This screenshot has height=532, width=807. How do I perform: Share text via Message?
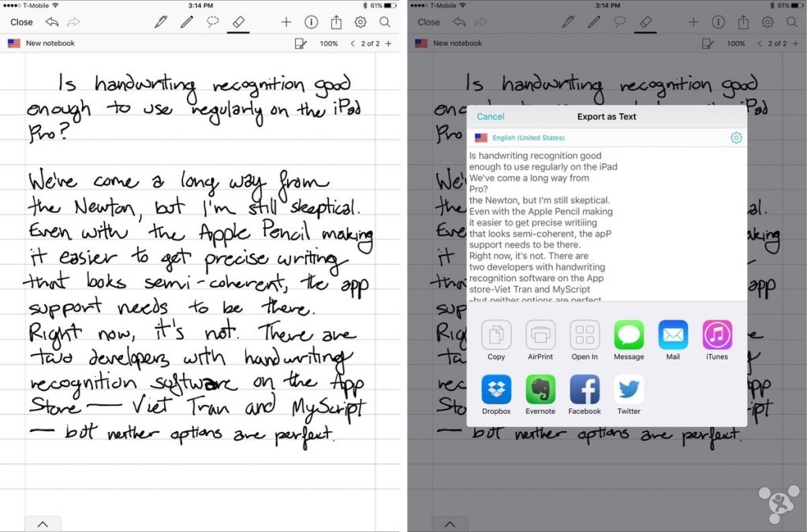629,340
